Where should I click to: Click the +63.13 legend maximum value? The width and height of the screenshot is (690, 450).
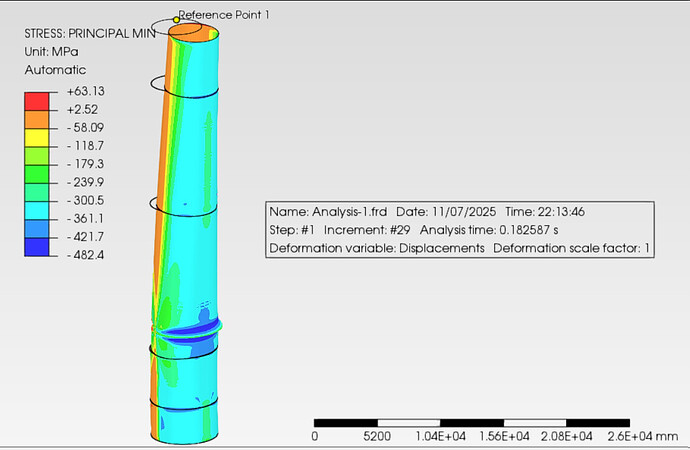(85, 91)
